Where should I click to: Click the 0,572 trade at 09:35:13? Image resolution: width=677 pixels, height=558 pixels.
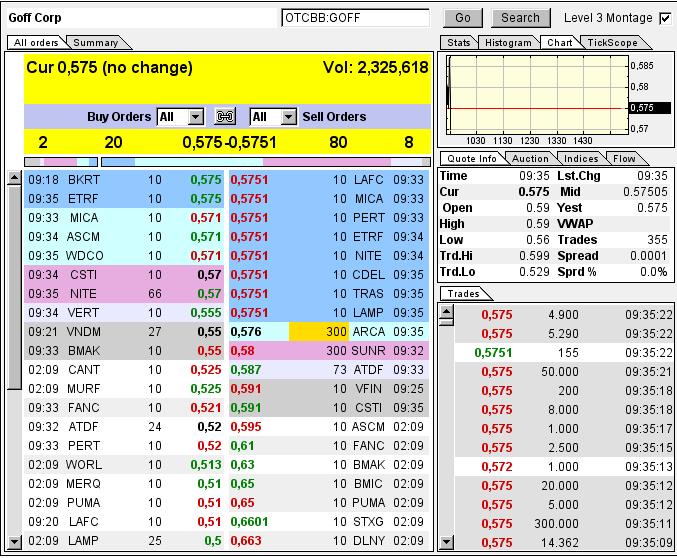[x=564, y=467]
